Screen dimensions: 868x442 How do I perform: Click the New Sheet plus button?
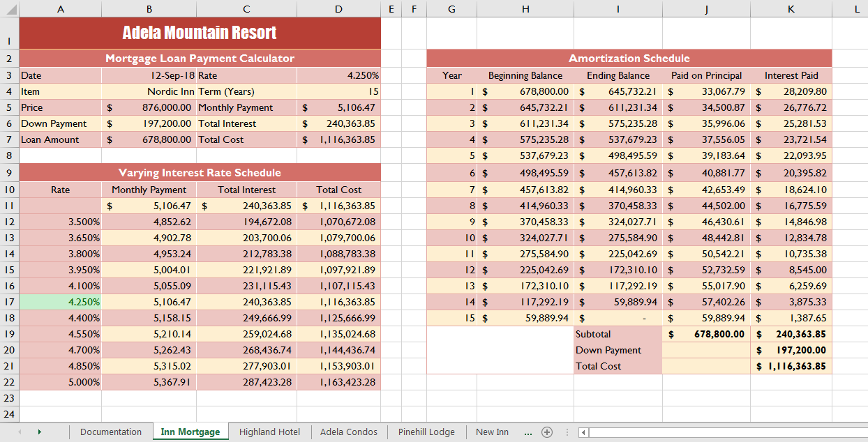click(547, 432)
